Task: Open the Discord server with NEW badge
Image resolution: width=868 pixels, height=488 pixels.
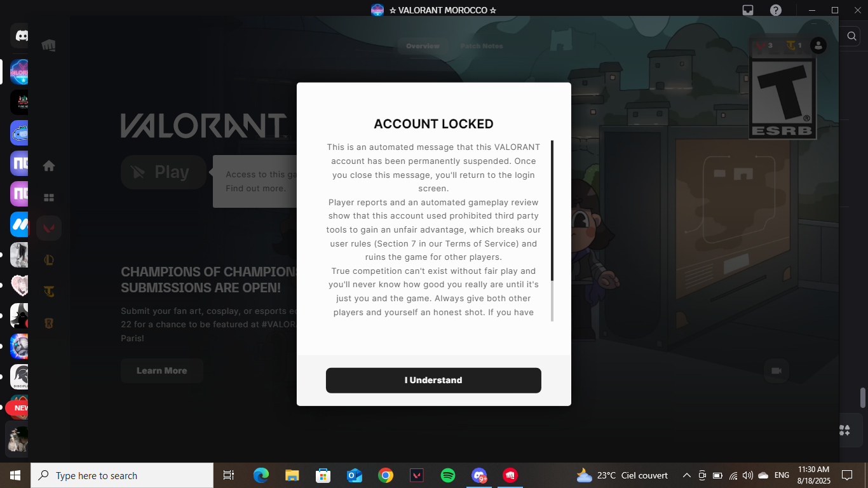Action: (x=20, y=407)
